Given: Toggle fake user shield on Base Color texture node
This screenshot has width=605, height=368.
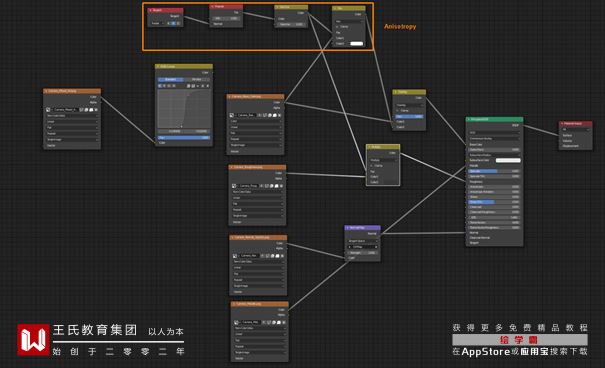Looking at the screenshot, I should pos(265,115).
